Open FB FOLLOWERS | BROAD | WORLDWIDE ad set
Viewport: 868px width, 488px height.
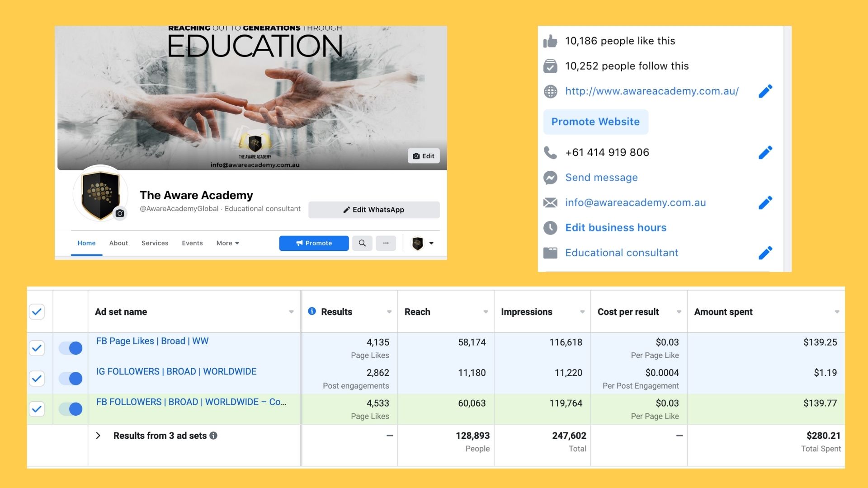191,402
